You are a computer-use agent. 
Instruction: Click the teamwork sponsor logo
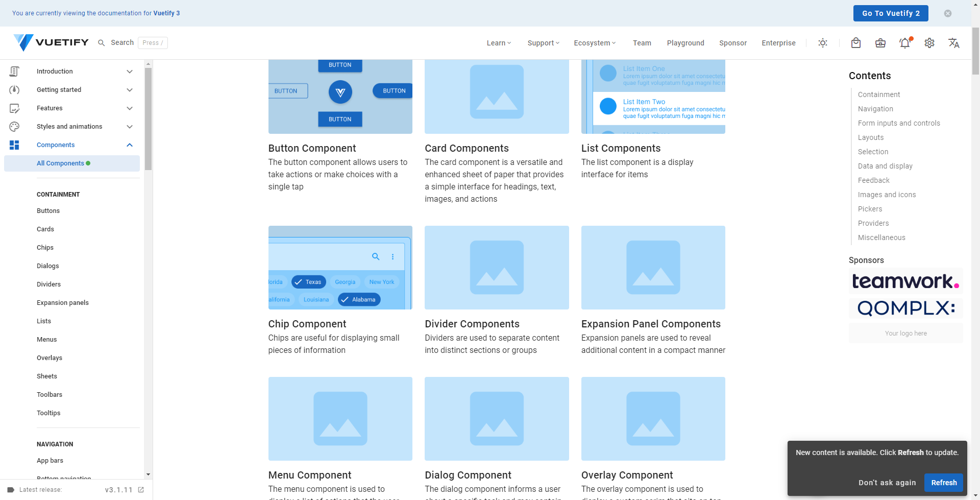coord(906,281)
